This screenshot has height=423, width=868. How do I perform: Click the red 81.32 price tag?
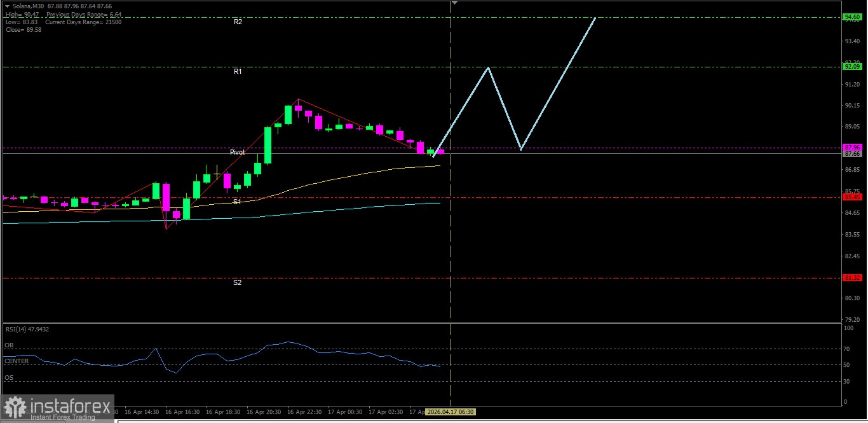pos(851,278)
